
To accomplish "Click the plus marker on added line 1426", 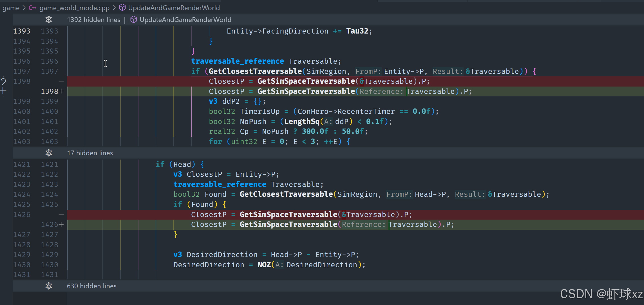I will (x=61, y=225).
